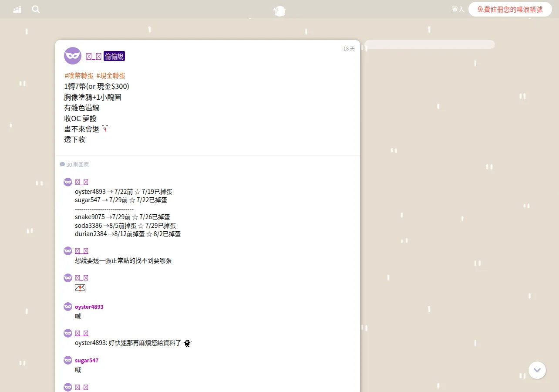
Task: Click the 偷偷說 purple badge
Action: point(114,56)
